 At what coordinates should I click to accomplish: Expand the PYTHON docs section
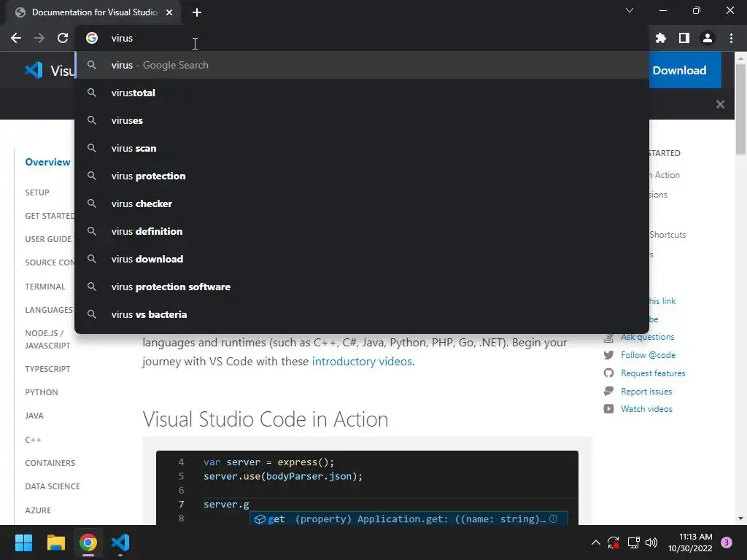pyautogui.click(x=42, y=392)
